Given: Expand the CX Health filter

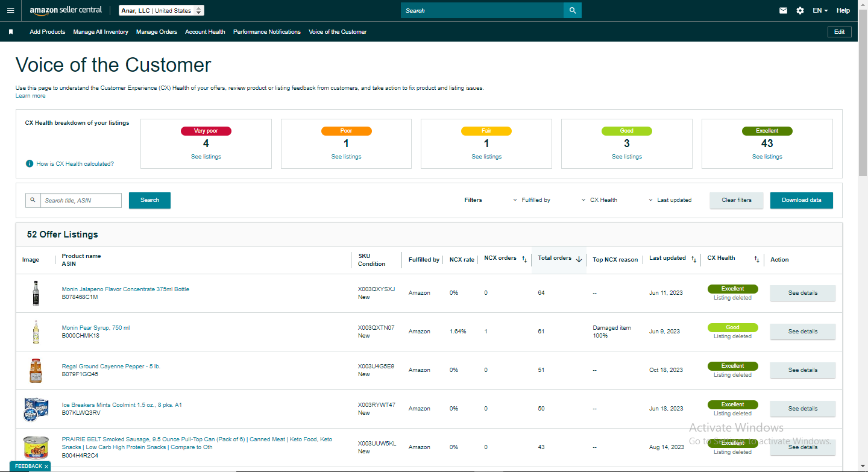Looking at the screenshot, I should (x=599, y=200).
